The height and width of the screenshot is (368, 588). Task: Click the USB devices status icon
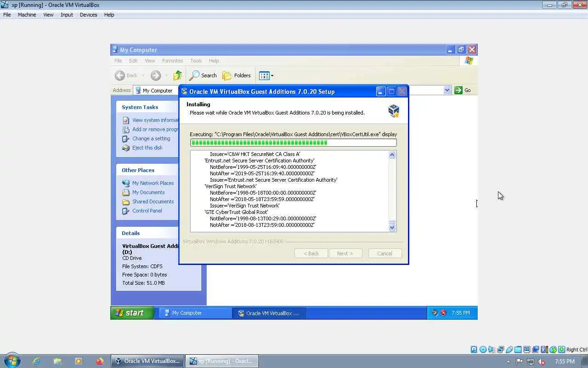(509, 350)
